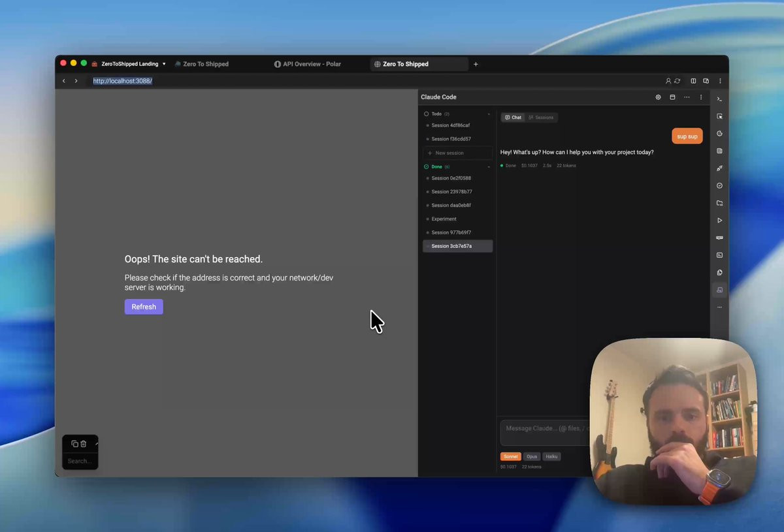Open the folder icon in right sidebar

pyautogui.click(x=719, y=203)
